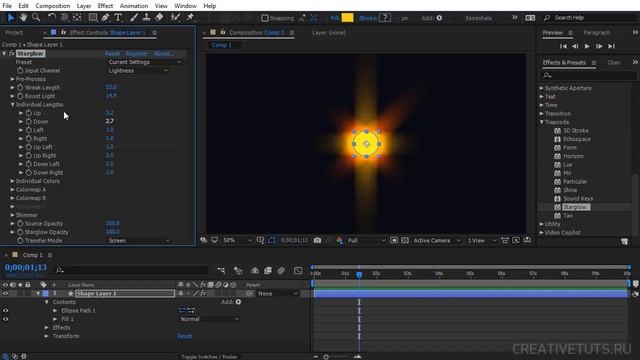The width and height of the screenshot is (640, 360).
Task: Select the Puppet Pin tool
Action: click(190, 18)
